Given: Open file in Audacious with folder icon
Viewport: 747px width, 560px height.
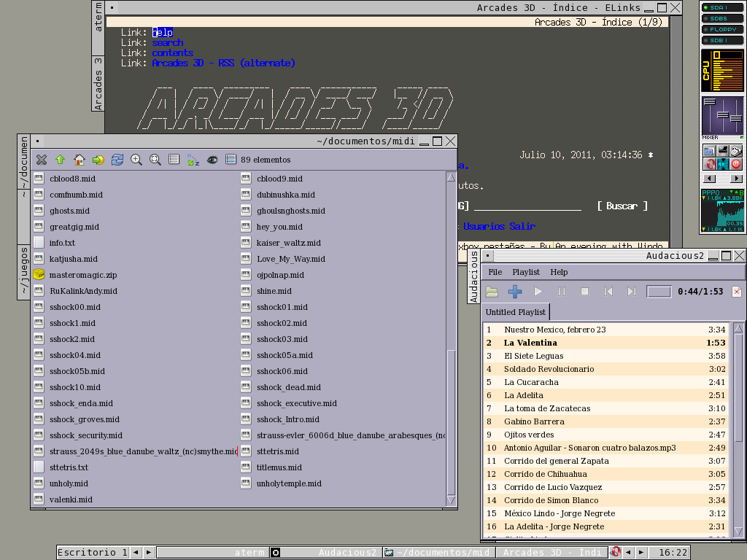Looking at the screenshot, I should click(x=492, y=292).
